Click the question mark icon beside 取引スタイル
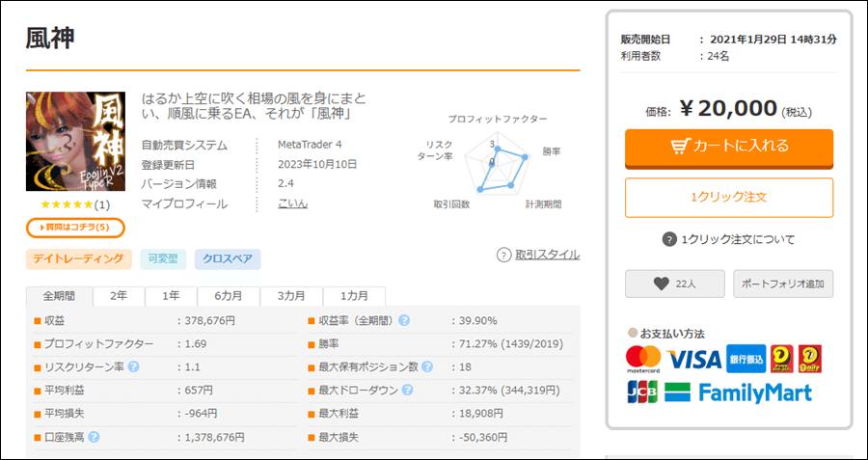Viewport: 868px width, 460px height. click(x=503, y=256)
